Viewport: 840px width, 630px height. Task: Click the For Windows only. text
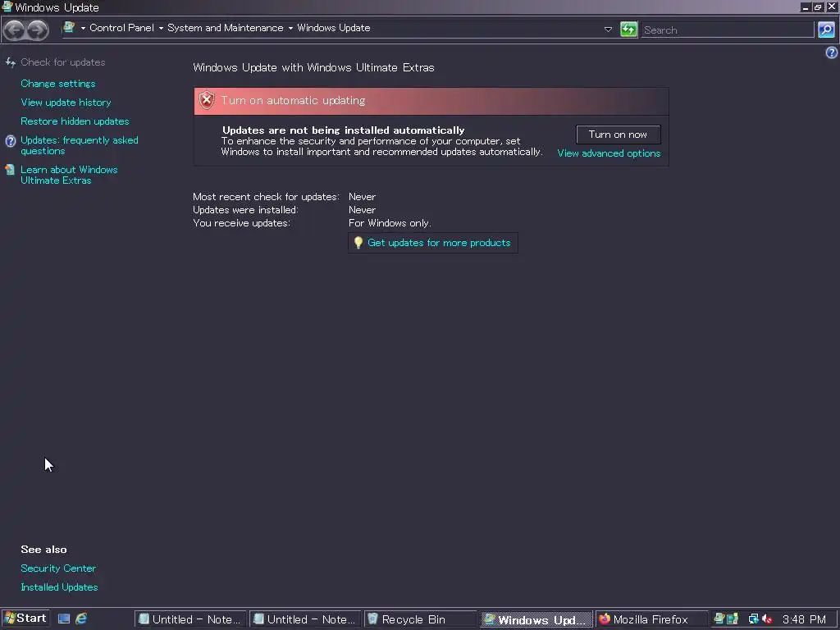coord(390,223)
